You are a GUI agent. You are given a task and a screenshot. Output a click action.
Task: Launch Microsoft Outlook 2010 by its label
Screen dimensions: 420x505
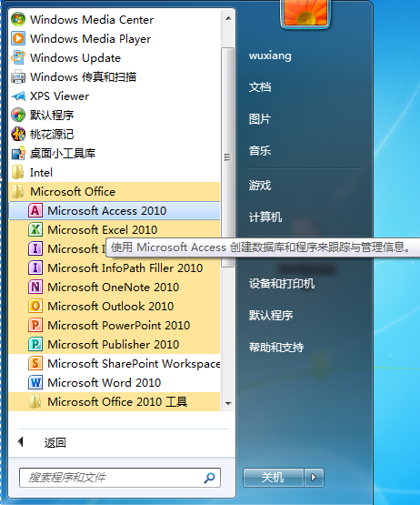coord(111,306)
